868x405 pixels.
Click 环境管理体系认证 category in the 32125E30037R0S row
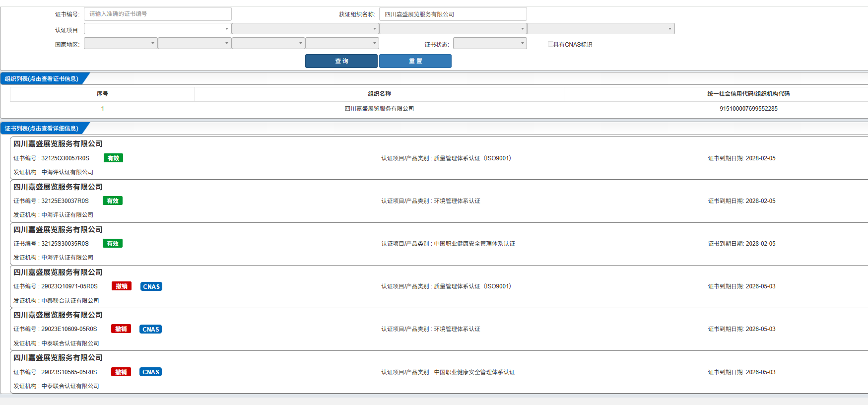click(457, 201)
